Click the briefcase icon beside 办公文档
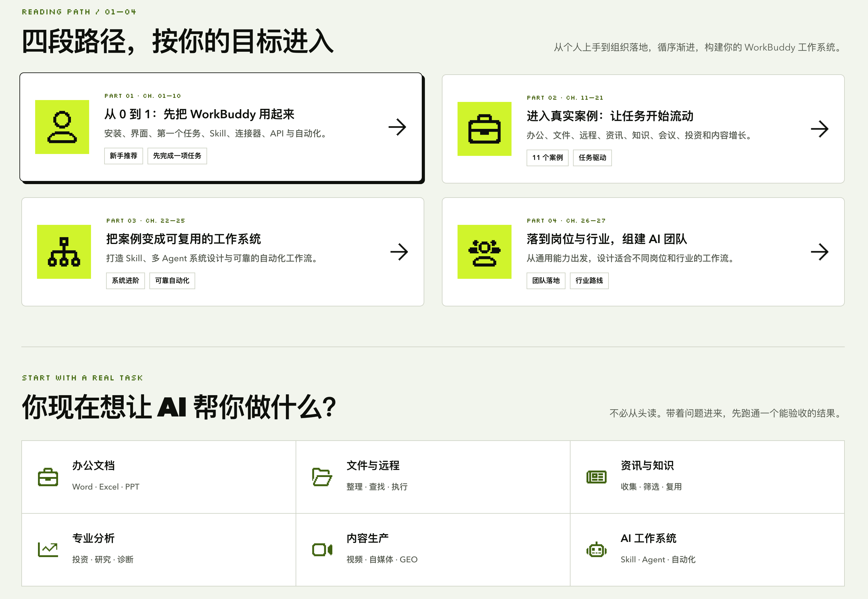The height and width of the screenshot is (599, 868). 48,477
